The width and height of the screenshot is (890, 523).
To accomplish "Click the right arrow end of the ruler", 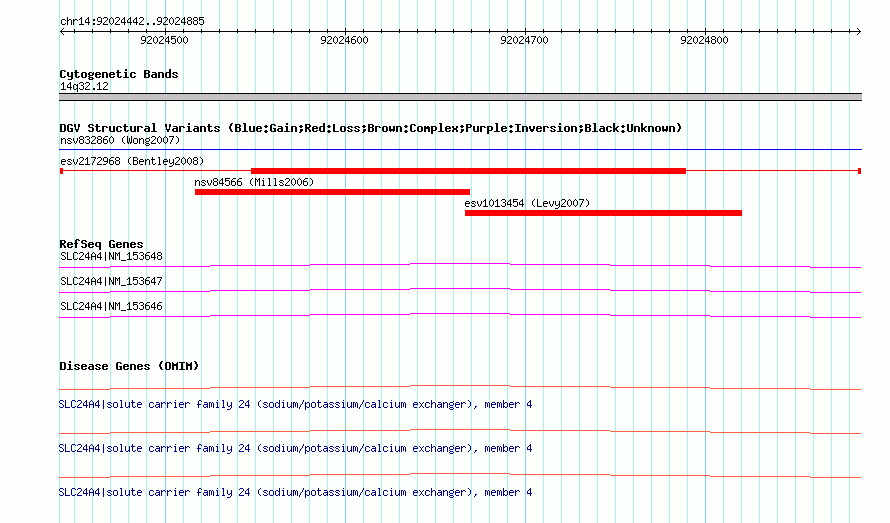I will 858,31.
